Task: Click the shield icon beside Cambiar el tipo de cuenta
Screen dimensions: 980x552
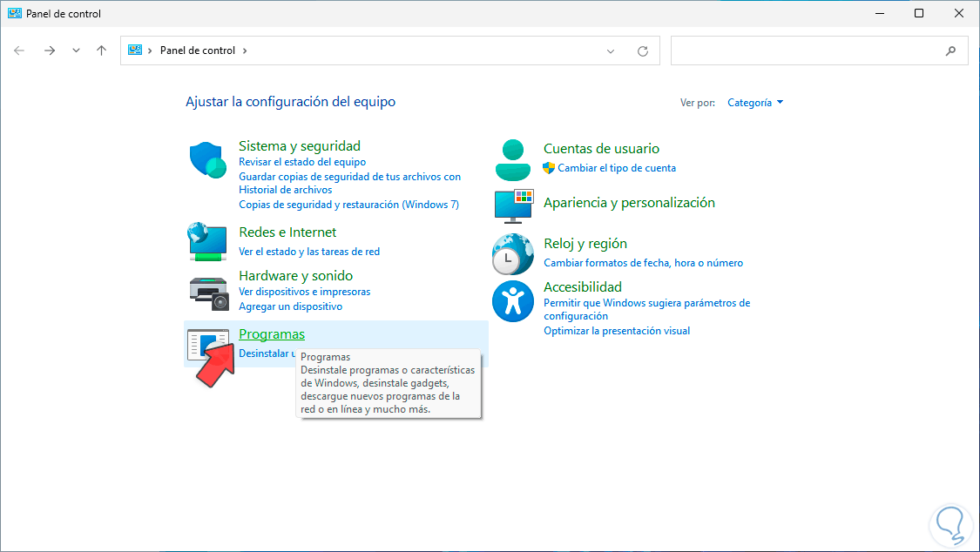Action: (x=549, y=168)
